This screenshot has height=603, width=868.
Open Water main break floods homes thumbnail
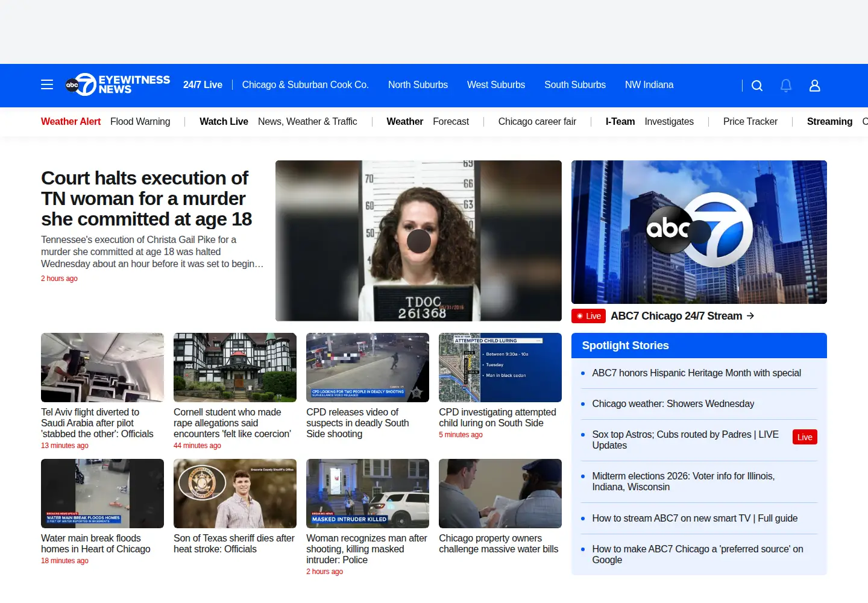click(x=102, y=493)
